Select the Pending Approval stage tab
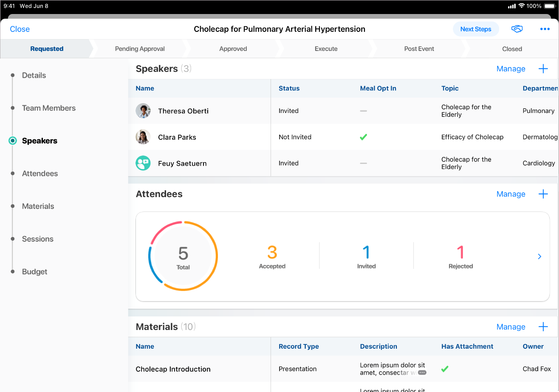 (140, 49)
